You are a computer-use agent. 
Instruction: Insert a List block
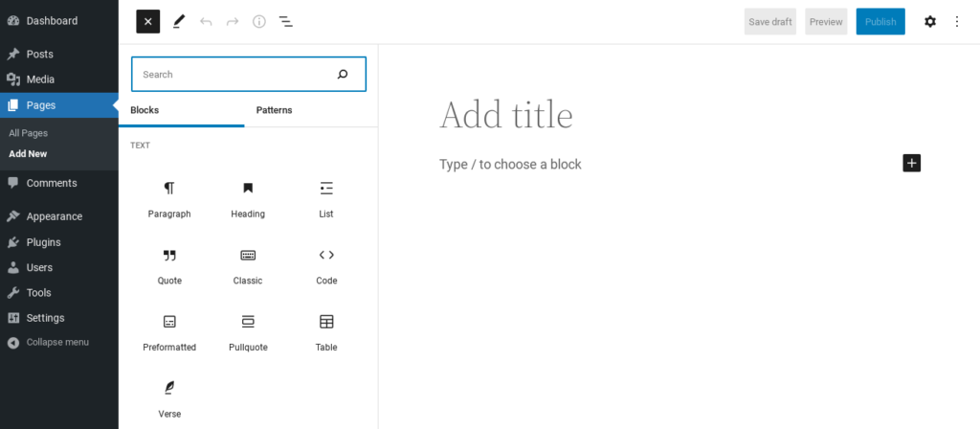tap(326, 199)
